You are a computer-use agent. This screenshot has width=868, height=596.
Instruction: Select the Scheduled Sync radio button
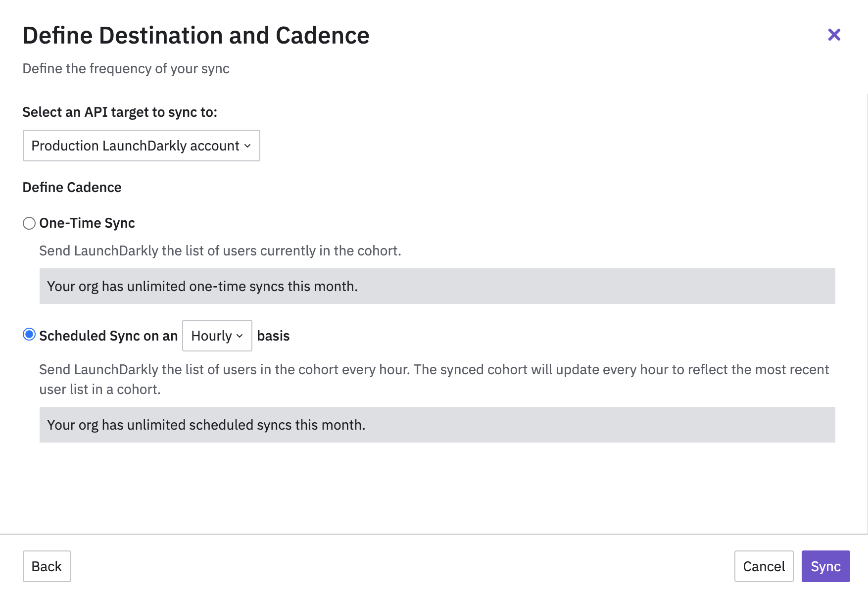coord(29,335)
